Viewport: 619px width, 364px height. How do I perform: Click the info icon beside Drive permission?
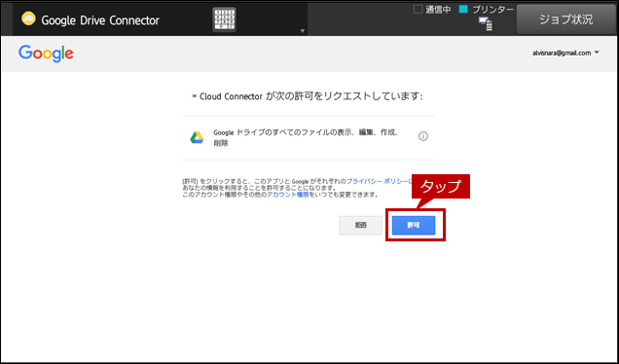click(x=423, y=136)
